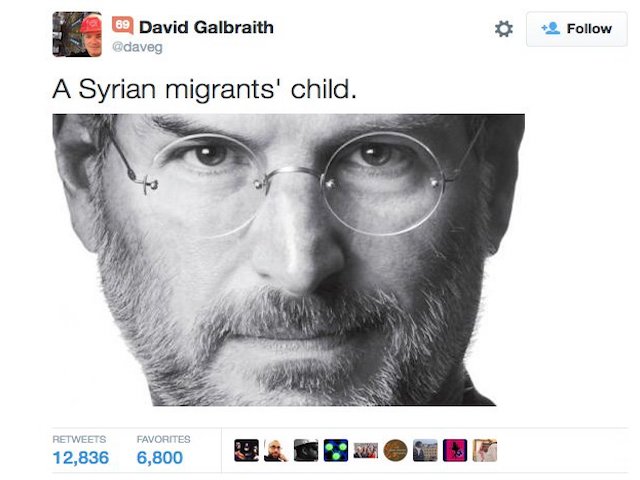Follow David Galbraith
Screen dimensions: 640x480
click(576, 29)
